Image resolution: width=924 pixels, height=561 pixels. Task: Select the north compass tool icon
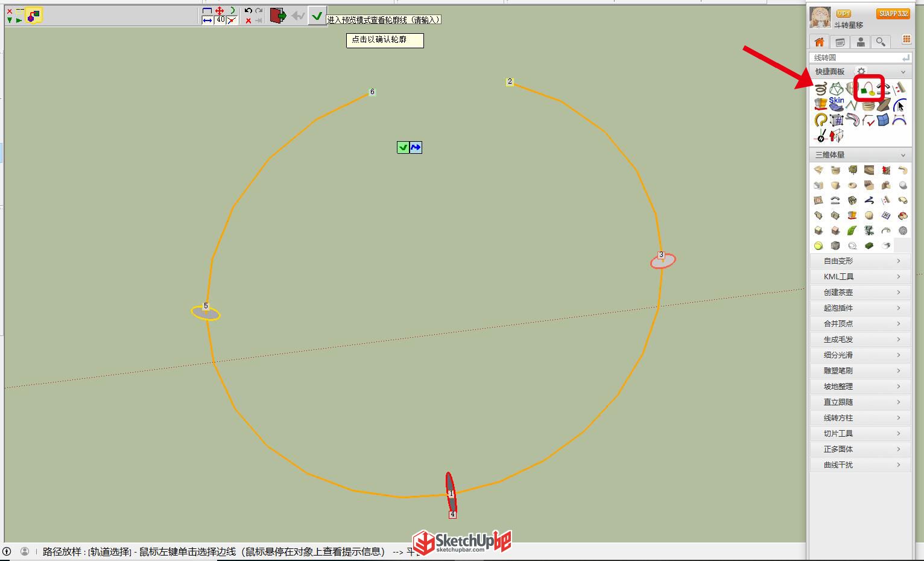[x=821, y=136]
